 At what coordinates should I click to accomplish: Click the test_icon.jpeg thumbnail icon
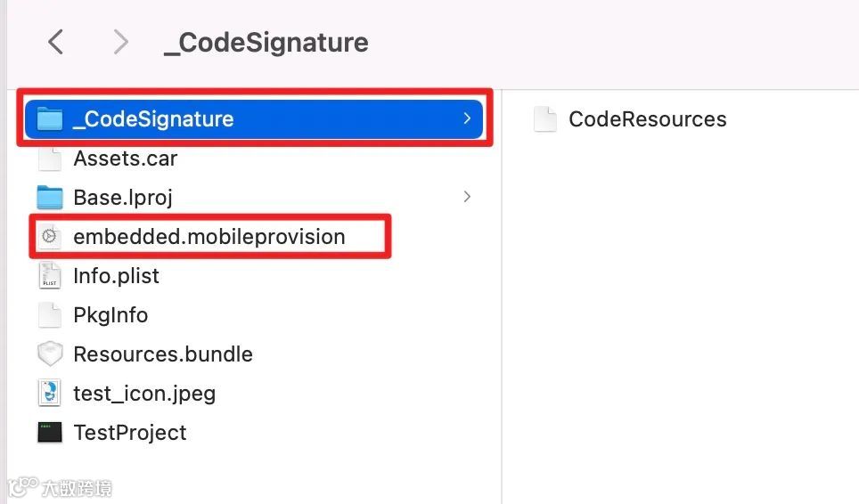(50, 394)
